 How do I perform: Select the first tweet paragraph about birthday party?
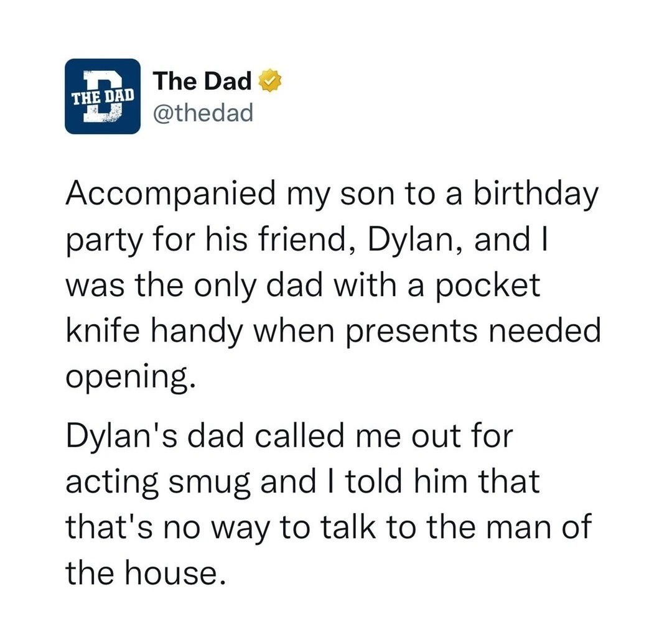coord(332,285)
